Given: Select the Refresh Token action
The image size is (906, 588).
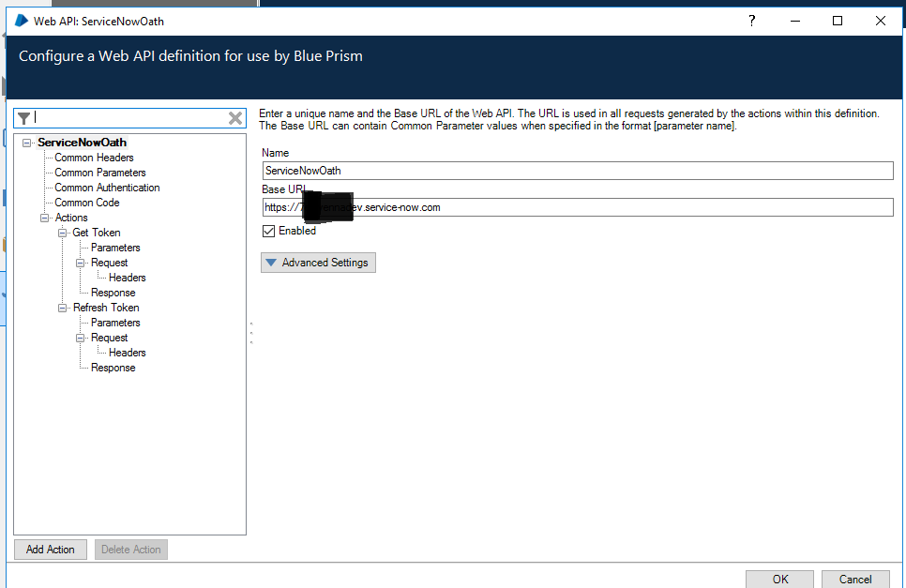Looking at the screenshot, I should [106, 308].
